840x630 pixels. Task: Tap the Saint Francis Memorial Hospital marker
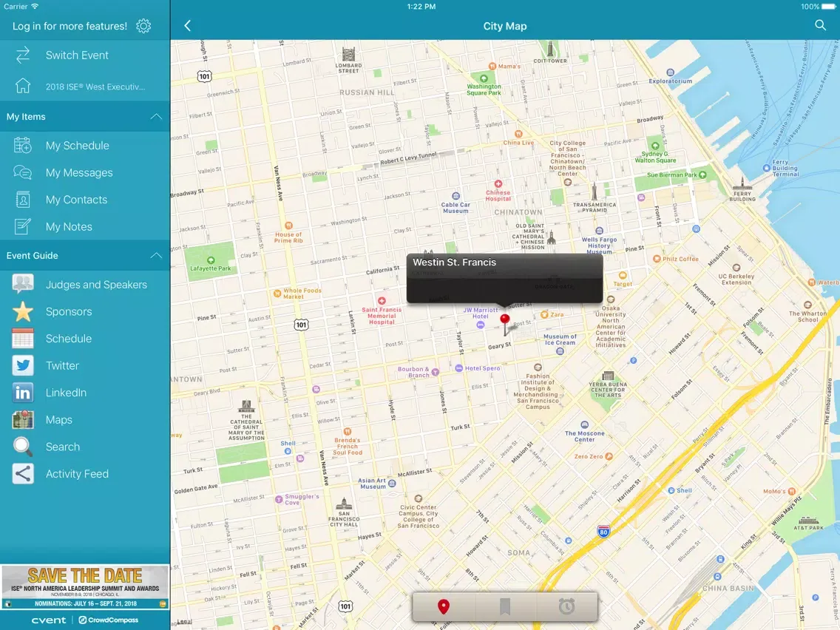(x=382, y=301)
